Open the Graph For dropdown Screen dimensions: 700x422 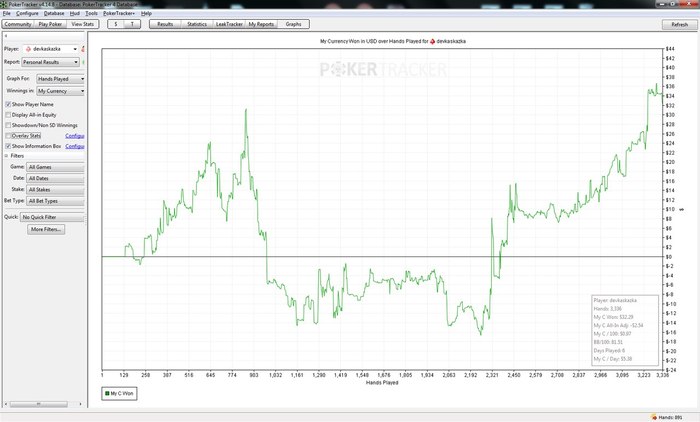pyautogui.click(x=60, y=79)
